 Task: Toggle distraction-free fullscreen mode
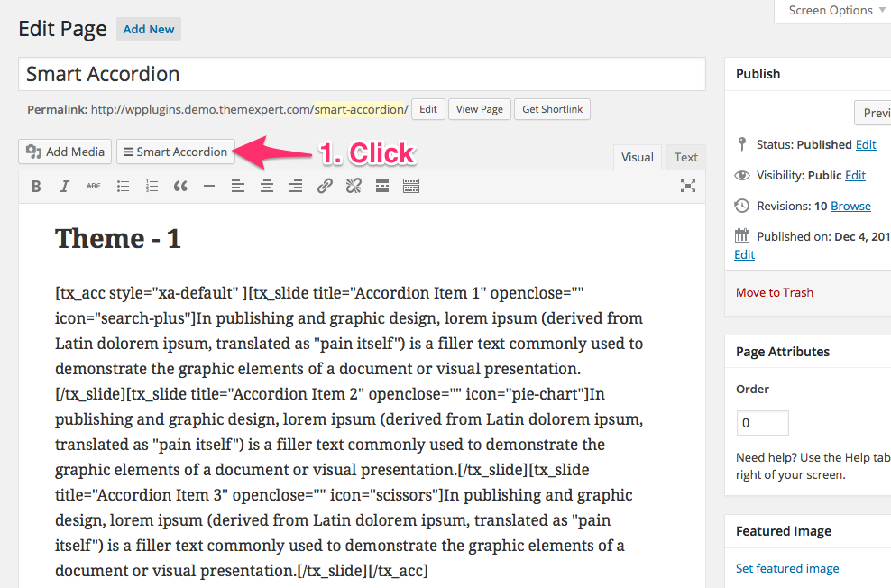coord(688,187)
